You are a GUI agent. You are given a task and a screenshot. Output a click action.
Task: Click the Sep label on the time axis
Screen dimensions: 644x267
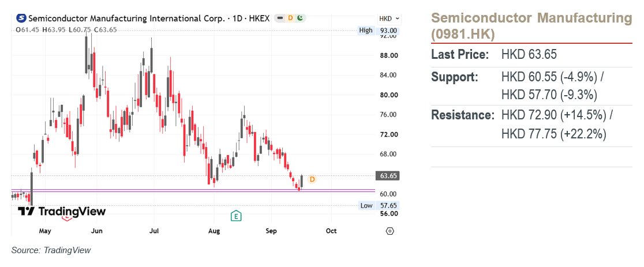pos(271,231)
